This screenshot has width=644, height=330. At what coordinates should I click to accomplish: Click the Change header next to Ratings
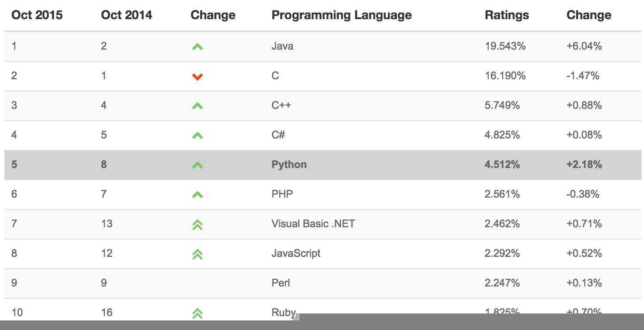coord(589,15)
